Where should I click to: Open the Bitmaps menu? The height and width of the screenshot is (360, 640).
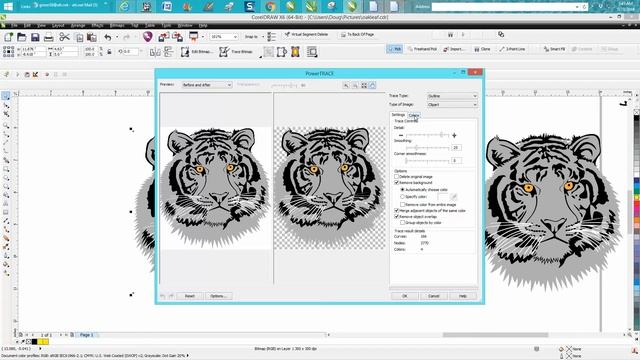117,25
